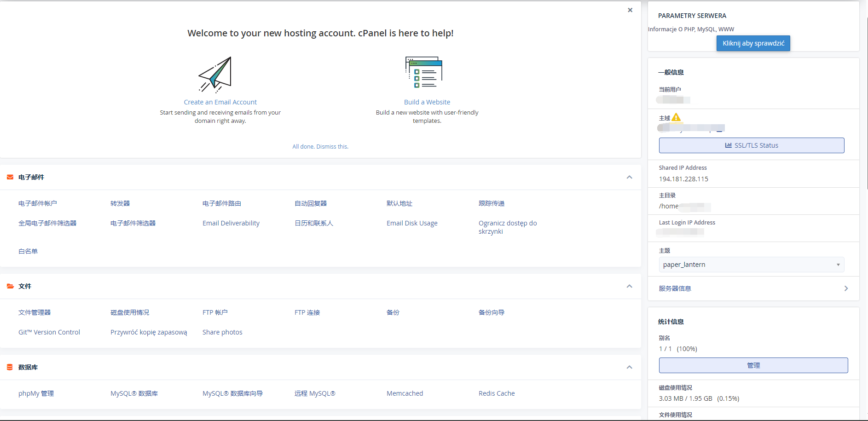868x421 pixels.
Task: Collapse the 文件 section chevron
Action: (x=629, y=286)
